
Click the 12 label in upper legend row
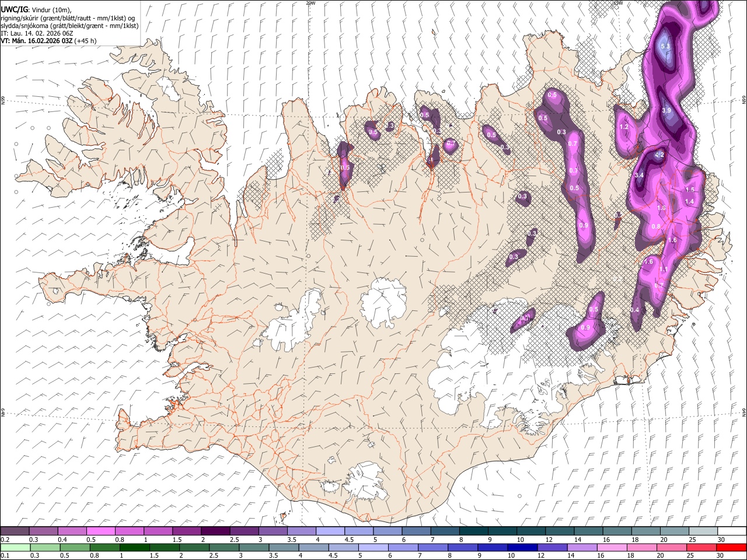click(x=549, y=540)
